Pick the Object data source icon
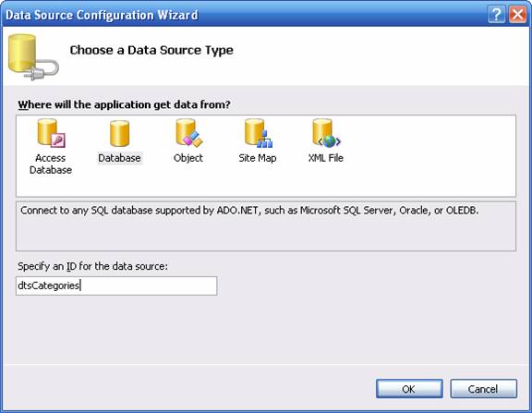532x413 pixels. tap(189, 133)
